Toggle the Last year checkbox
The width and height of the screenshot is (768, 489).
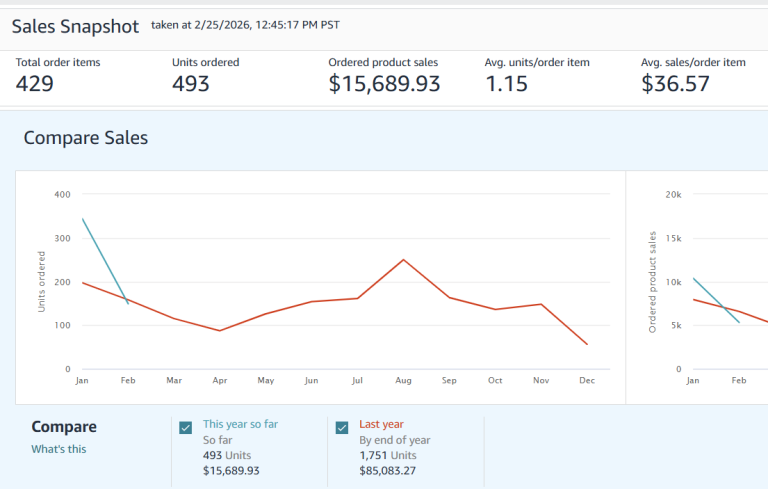[x=342, y=428]
